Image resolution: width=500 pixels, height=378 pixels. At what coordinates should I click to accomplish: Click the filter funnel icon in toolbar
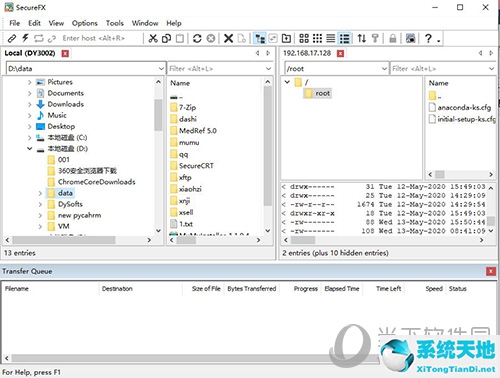(375, 38)
